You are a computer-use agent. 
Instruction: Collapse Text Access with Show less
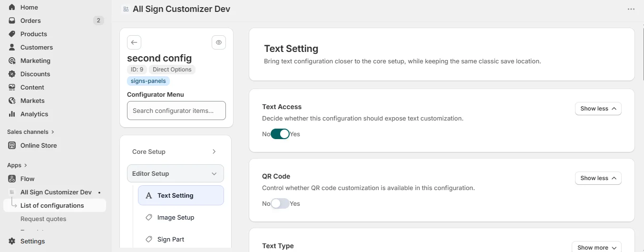[598, 109]
